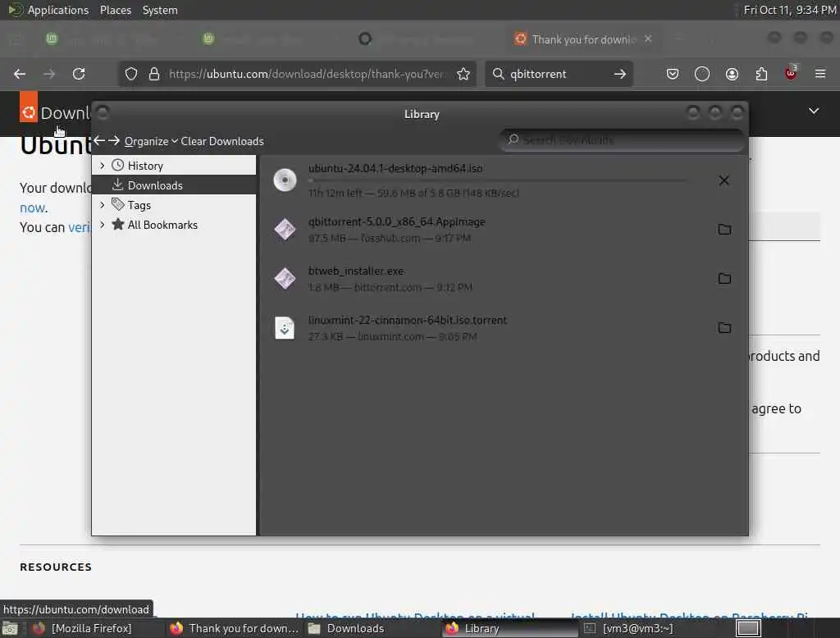Click the btweb_installer file icon
Viewport: 840px width, 638px height.
[x=285, y=279]
